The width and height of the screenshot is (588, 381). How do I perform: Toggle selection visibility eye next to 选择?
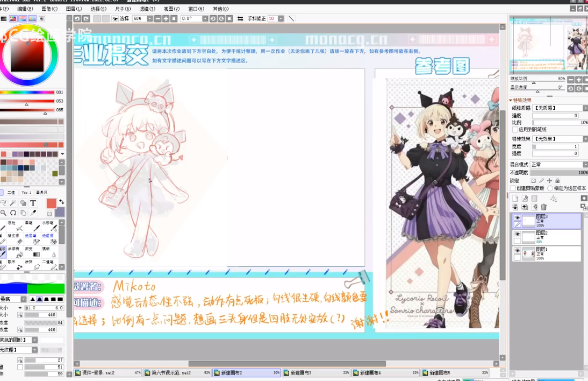tap(115, 18)
